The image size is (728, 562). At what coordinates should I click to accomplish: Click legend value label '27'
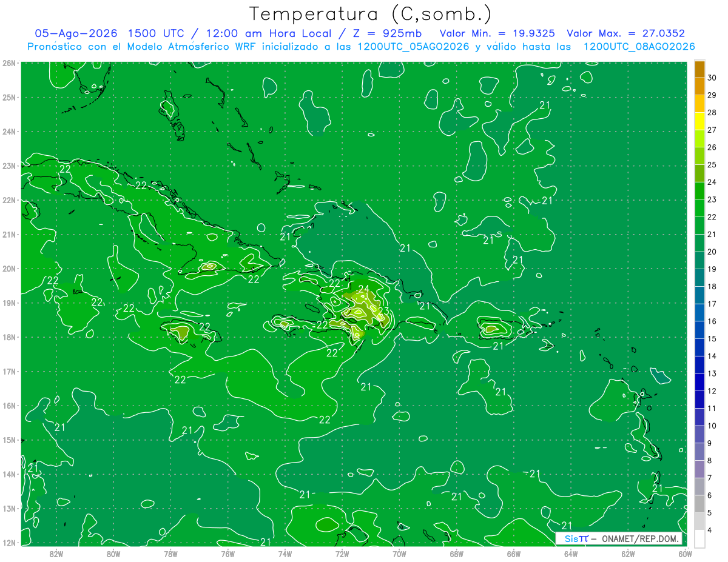tap(712, 130)
